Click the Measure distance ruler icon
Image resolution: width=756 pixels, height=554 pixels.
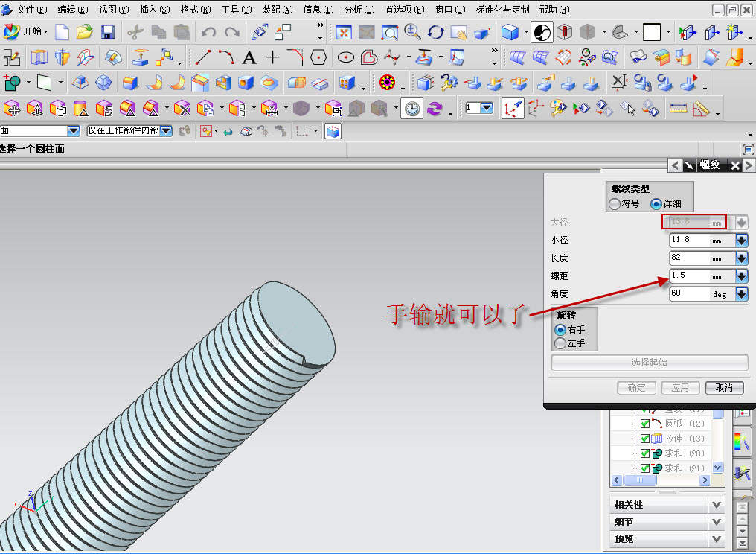coord(678,109)
